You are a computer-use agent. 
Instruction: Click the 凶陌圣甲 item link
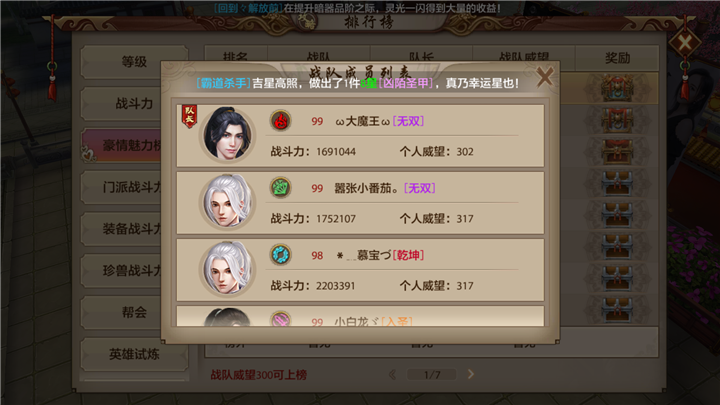point(405,83)
